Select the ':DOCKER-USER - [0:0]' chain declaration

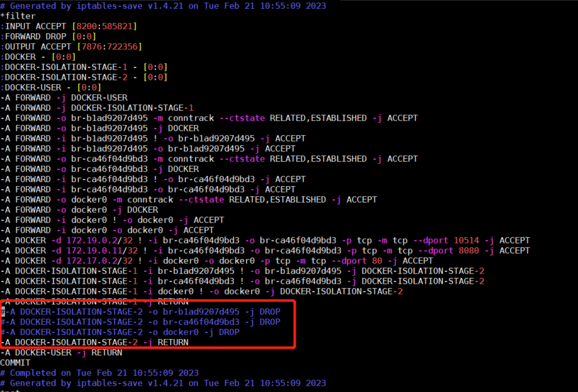point(51,88)
